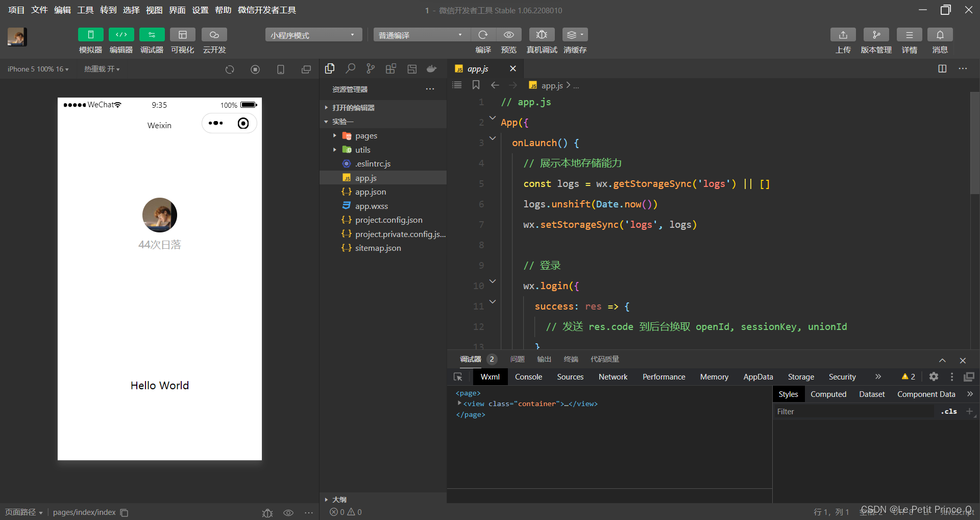Image resolution: width=980 pixels, height=520 pixels.
Task: Click the preview (预览) eye icon
Action: coord(509,35)
